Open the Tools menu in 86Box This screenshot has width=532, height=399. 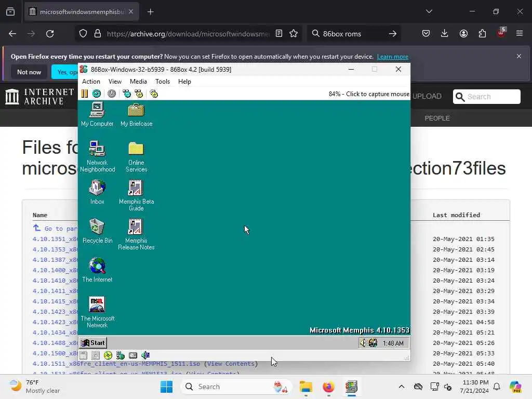click(163, 82)
